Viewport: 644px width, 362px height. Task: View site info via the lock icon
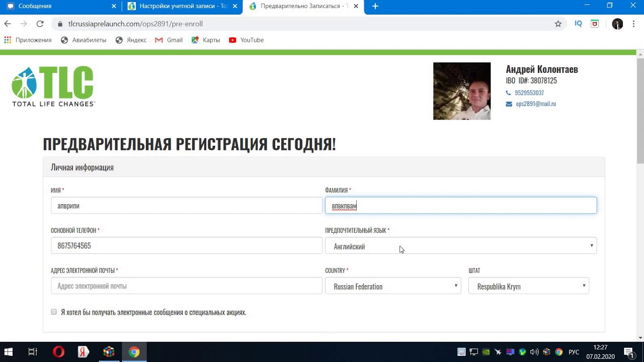click(x=60, y=24)
